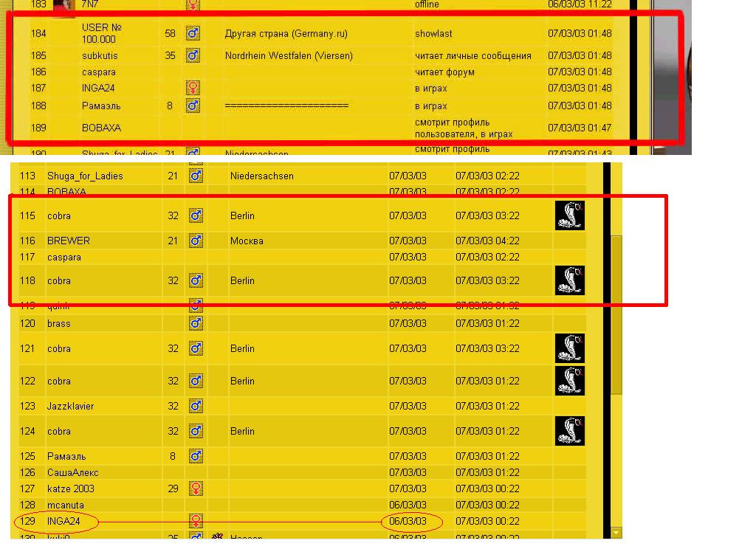Open the subkutis username link
Viewport: 756px width, 549px height.
[100, 55]
